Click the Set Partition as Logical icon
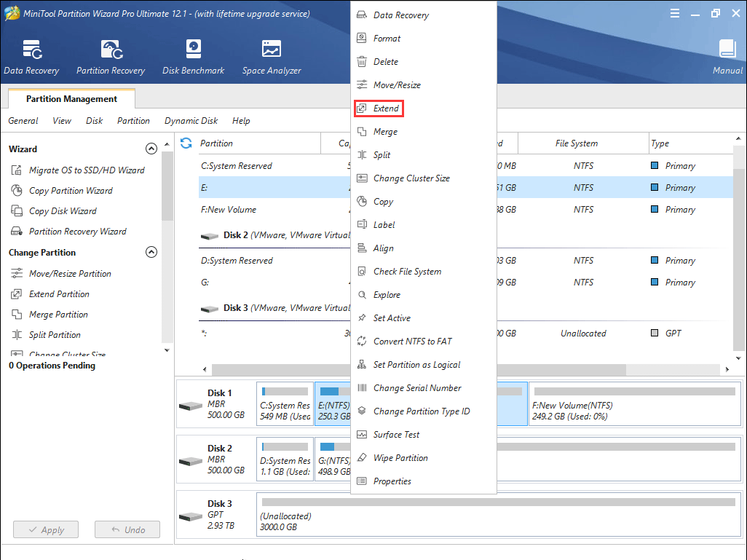Image resolution: width=747 pixels, height=560 pixels. (362, 365)
